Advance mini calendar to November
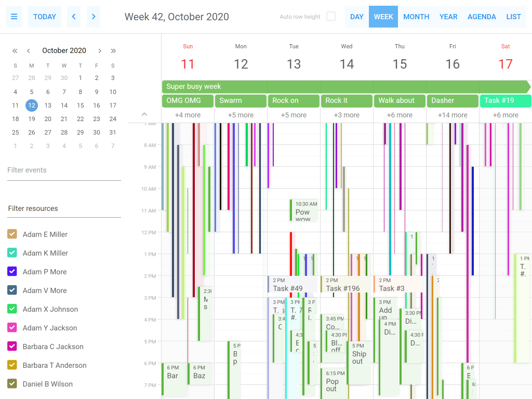 (x=100, y=50)
